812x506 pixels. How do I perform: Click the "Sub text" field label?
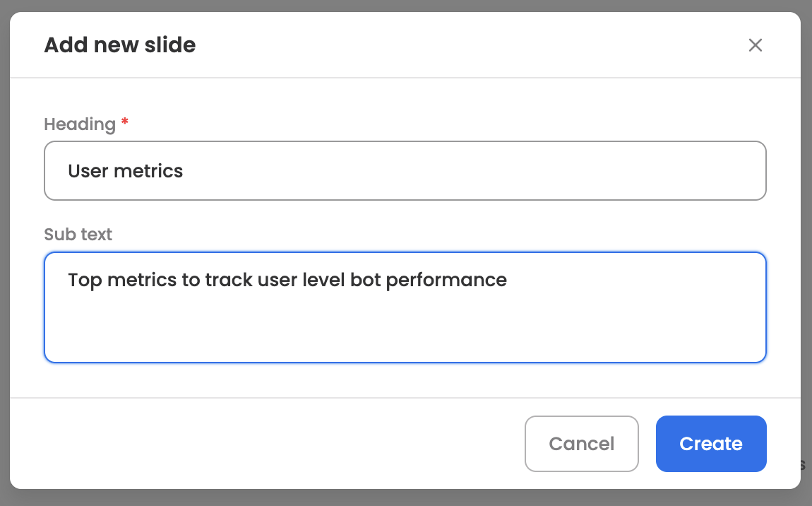pos(78,235)
